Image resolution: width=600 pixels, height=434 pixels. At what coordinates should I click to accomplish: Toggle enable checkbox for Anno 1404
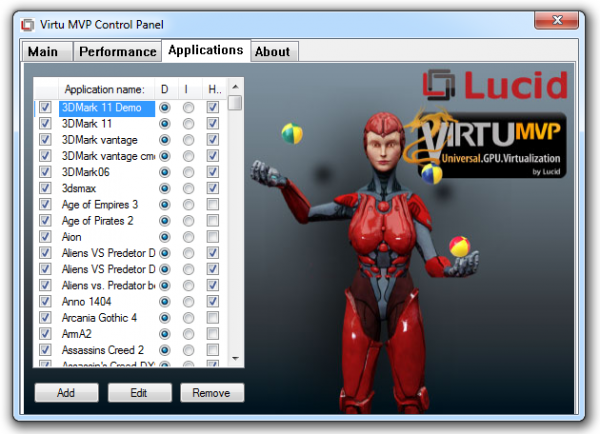click(x=46, y=301)
